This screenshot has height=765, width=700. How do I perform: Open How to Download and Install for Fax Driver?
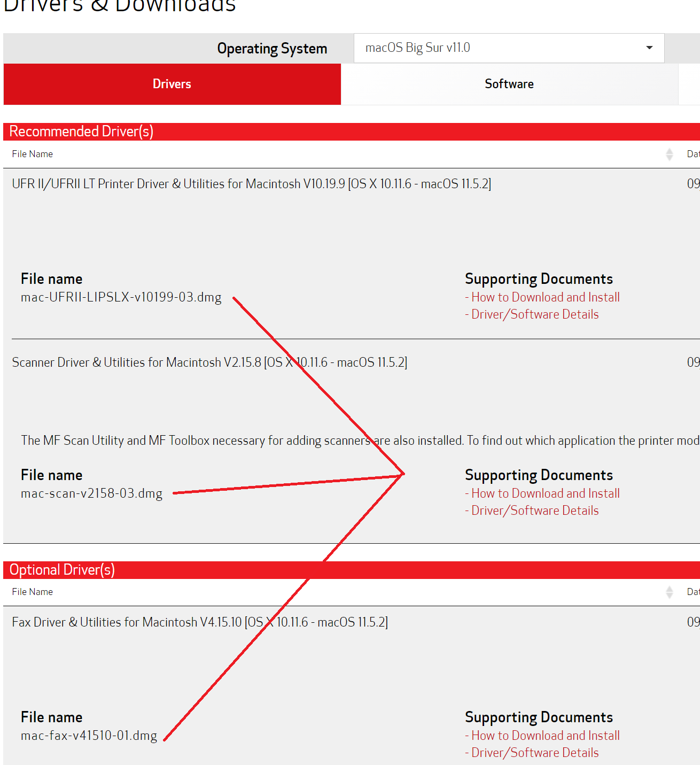point(545,736)
